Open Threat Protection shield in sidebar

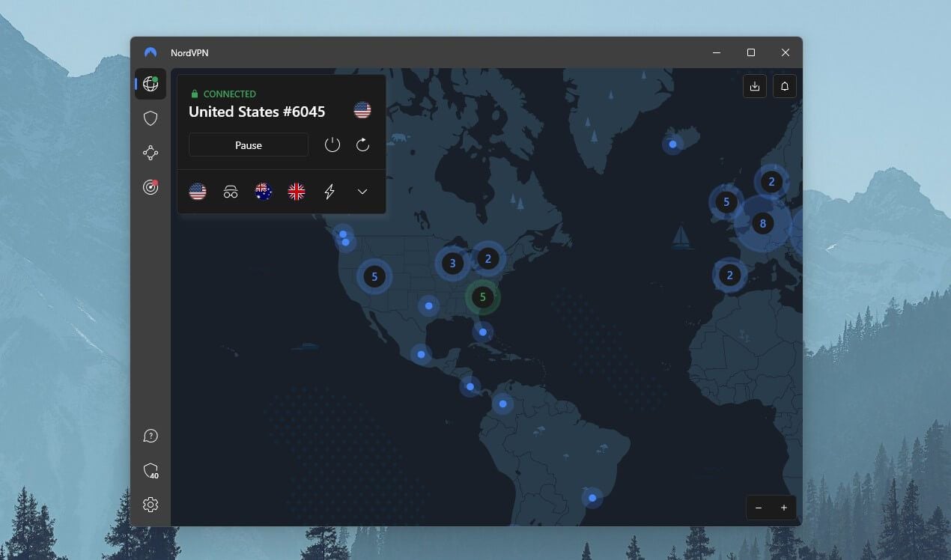click(151, 118)
